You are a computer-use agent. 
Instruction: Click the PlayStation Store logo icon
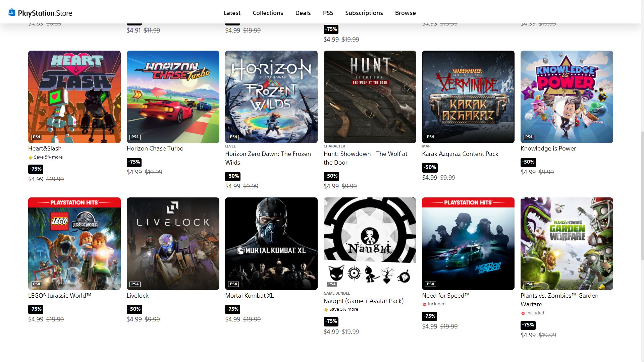tap(12, 12)
